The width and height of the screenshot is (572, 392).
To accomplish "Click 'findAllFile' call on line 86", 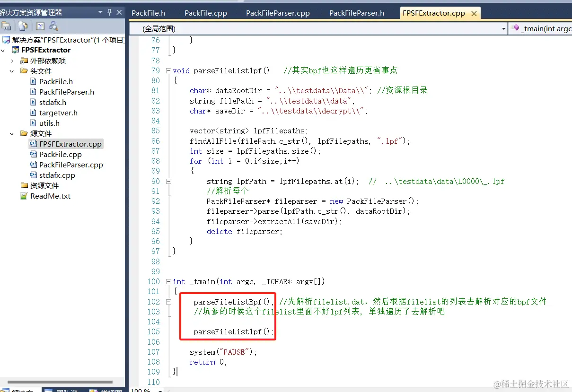I will click(213, 141).
